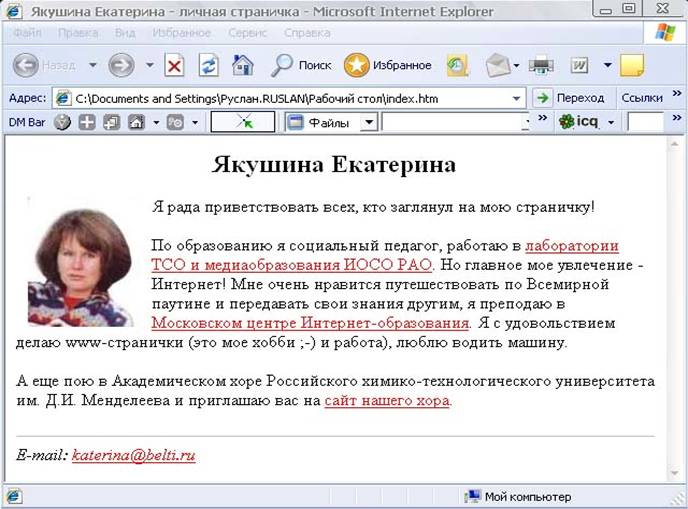
Task: Click the Back (Назад) arrow button
Action: (26, 65)
